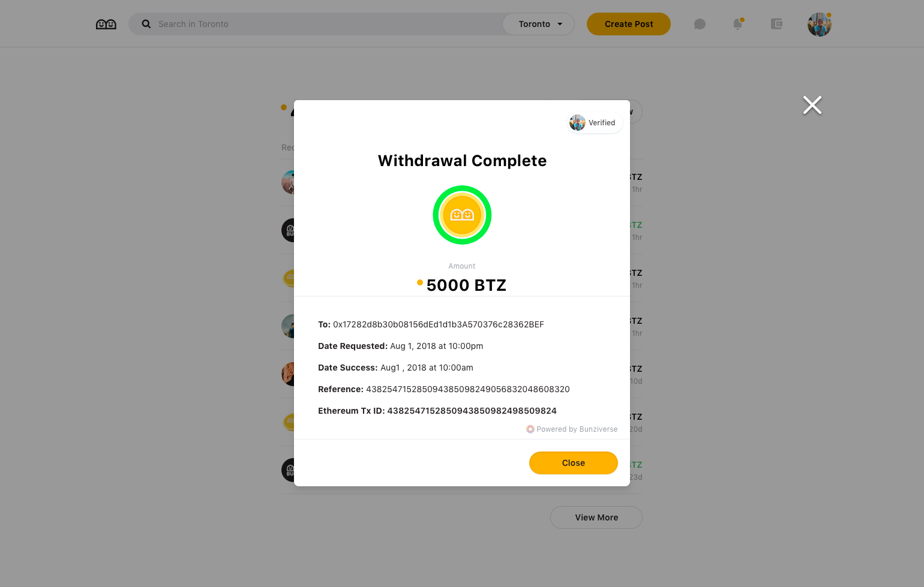Click the Toronto dropdown arrow
The height and width of the screenshot is (587, 924).
560,24
